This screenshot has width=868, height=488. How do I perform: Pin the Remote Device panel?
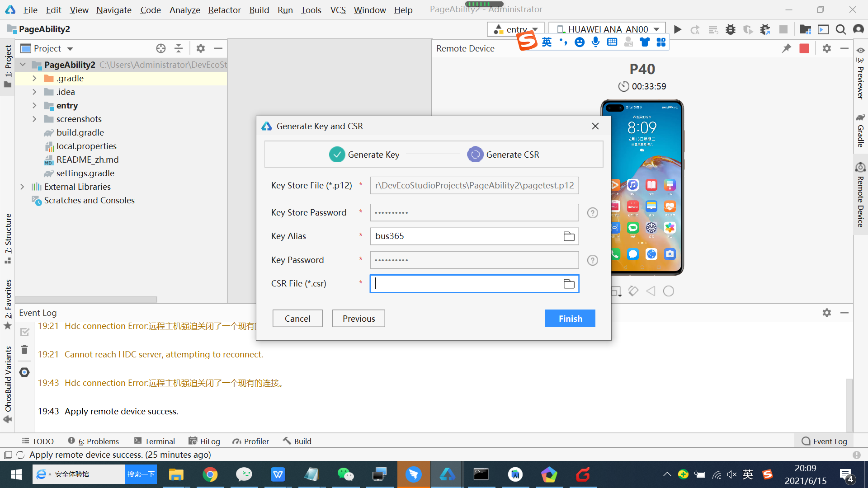[786, 48]
